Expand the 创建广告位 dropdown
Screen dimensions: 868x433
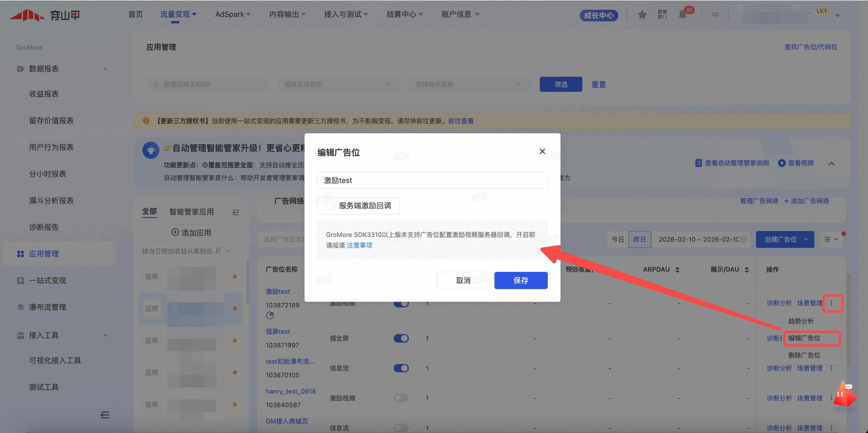pyautogui.click(x=806, y=239)
